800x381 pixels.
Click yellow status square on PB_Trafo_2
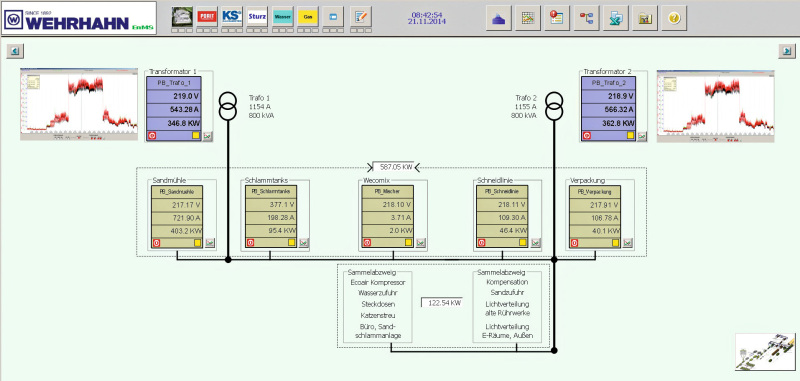(x=631, y=136)
